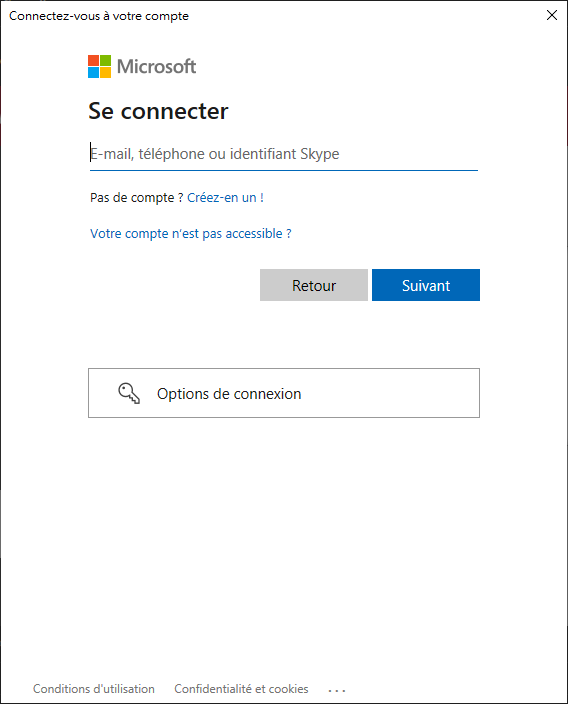
Task: Click the Se connecter heading
Action: pos(159,111)
